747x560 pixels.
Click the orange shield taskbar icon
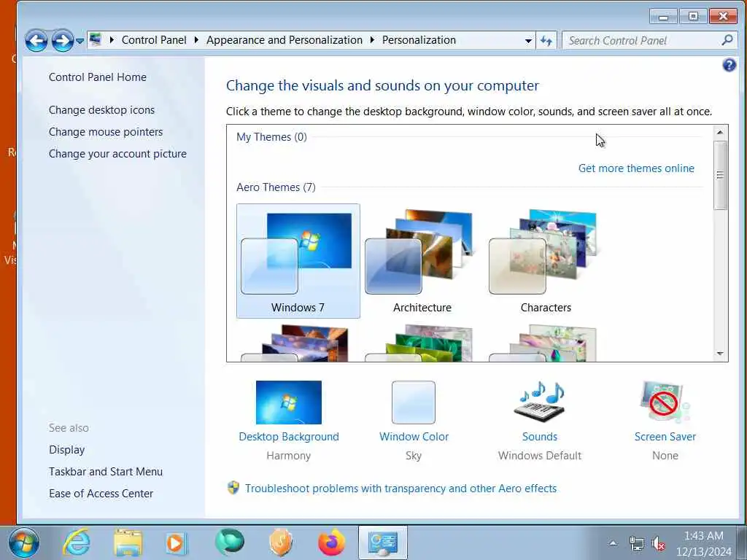click(280, 542)
